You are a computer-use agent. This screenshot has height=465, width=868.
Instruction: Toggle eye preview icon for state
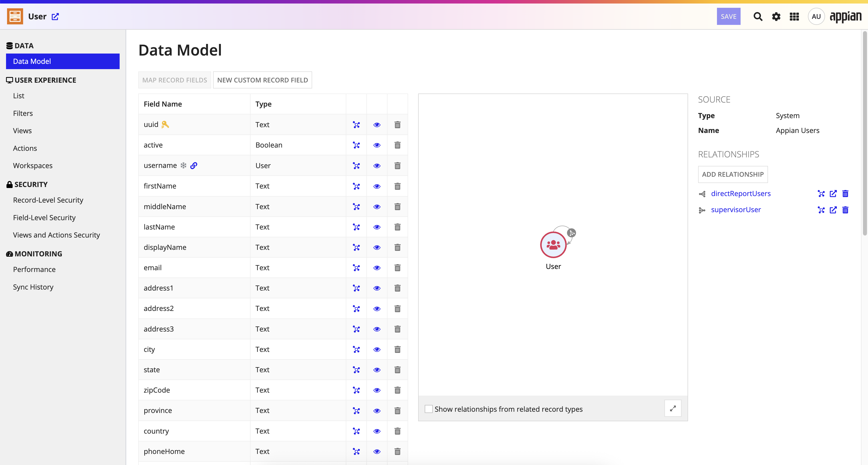[x=377, y=370]
